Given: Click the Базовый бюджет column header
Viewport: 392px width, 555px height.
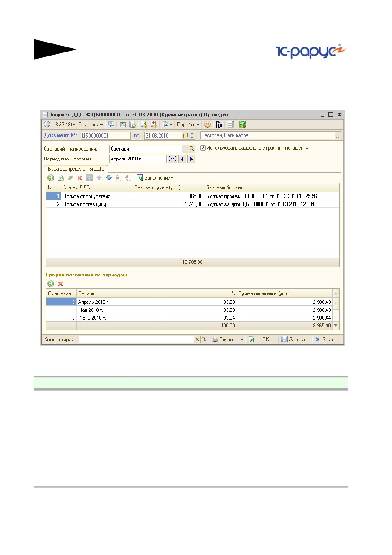Looking at the screenshot, I should (x=271, y=187).
